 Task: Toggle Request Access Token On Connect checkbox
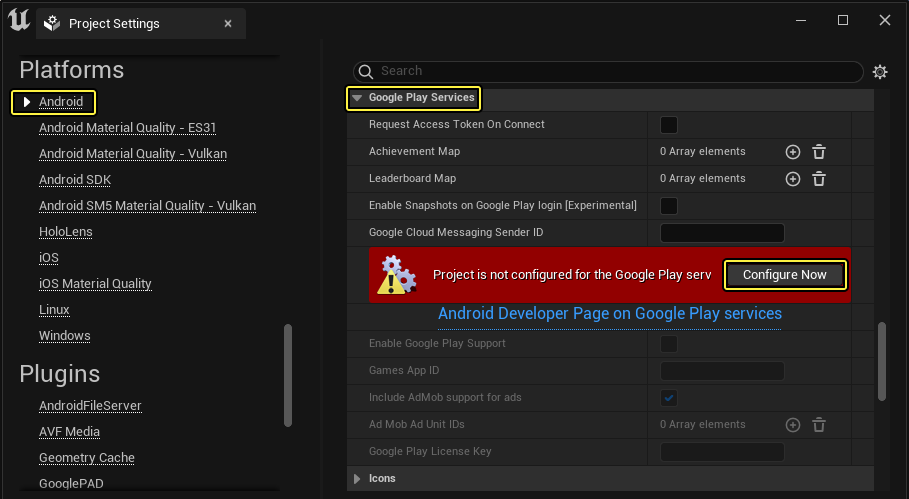(x=668, y=125)
